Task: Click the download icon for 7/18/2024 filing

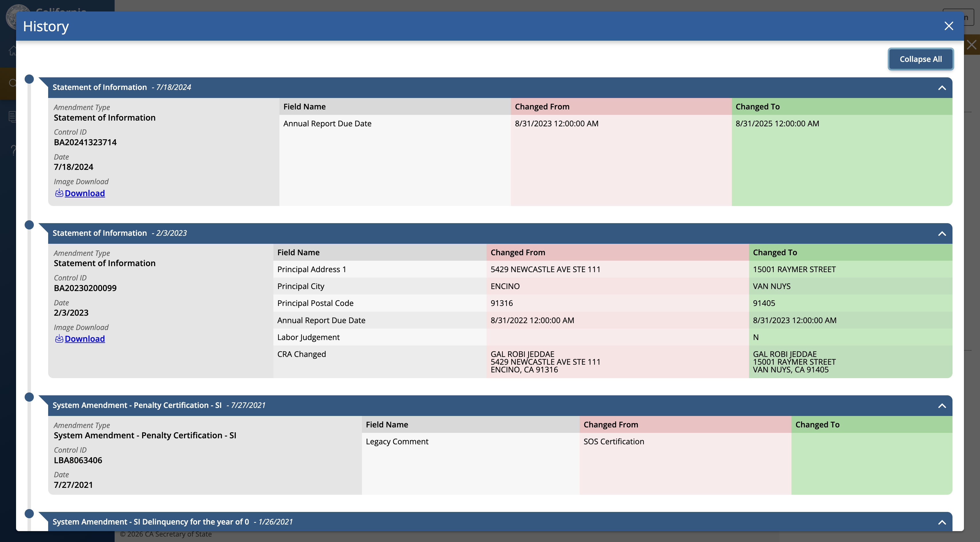Action: tap(59, 193)
